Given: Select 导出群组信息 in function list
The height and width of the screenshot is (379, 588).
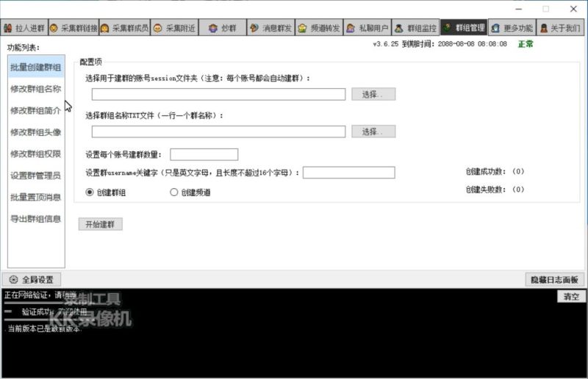Looking at the screenshot, I should pyautogui.click(x=36, y=219).
